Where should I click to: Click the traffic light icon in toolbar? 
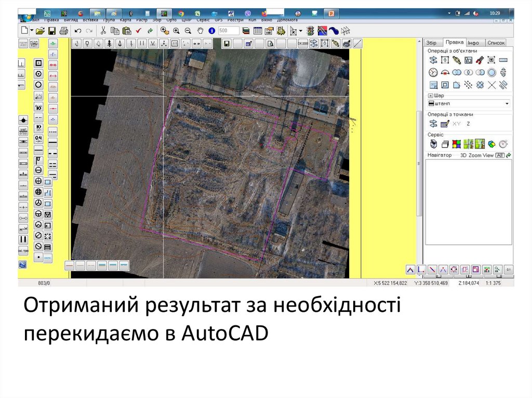tap(310, 31)
